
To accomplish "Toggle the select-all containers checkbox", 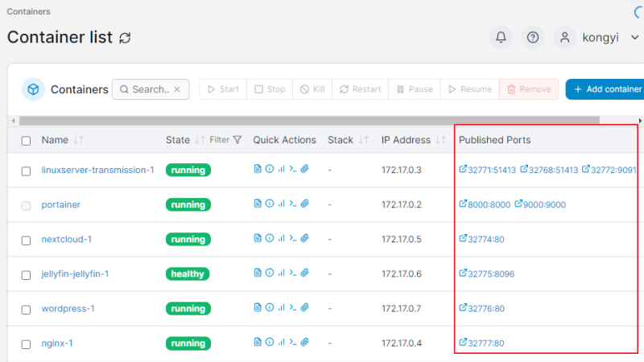I will (26, 141).
